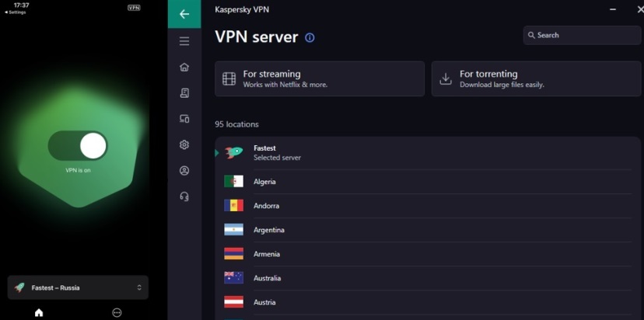Screen dimensions: 644x320
Task: Tap back to Settings link on phone
Action: [15, 12]
